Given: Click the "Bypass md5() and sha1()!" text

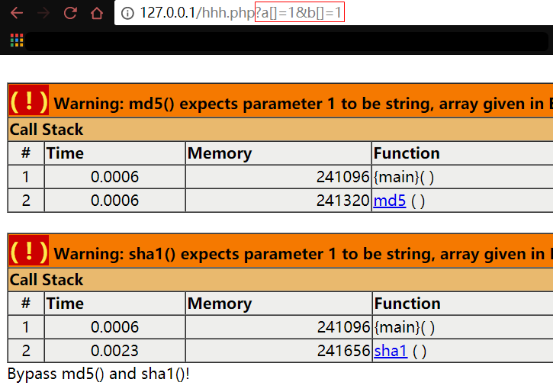Looking at the screenshot, I should pyautogui.click(x=98, y=375).
